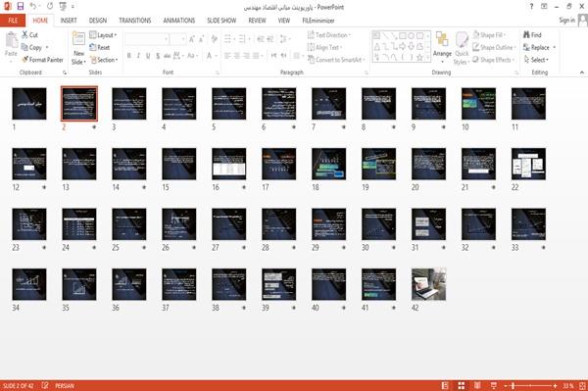Open the Shape Outline dropdown
This screenshot has height=391, width=588.
pyautogui.click(x=494, y=47)
